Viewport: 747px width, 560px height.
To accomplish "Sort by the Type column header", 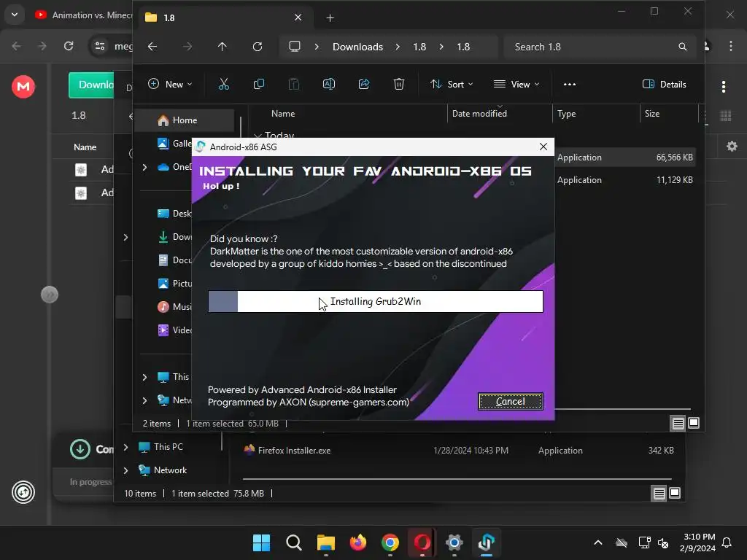I will coord(566,114).
